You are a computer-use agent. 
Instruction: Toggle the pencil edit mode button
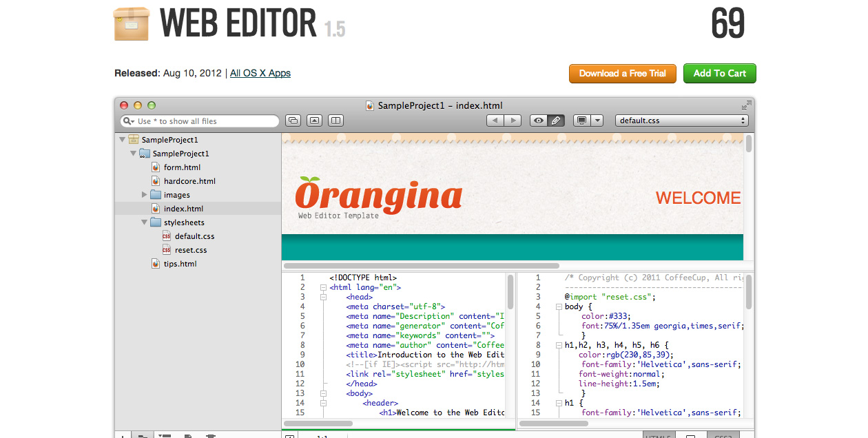click(556, 121)
